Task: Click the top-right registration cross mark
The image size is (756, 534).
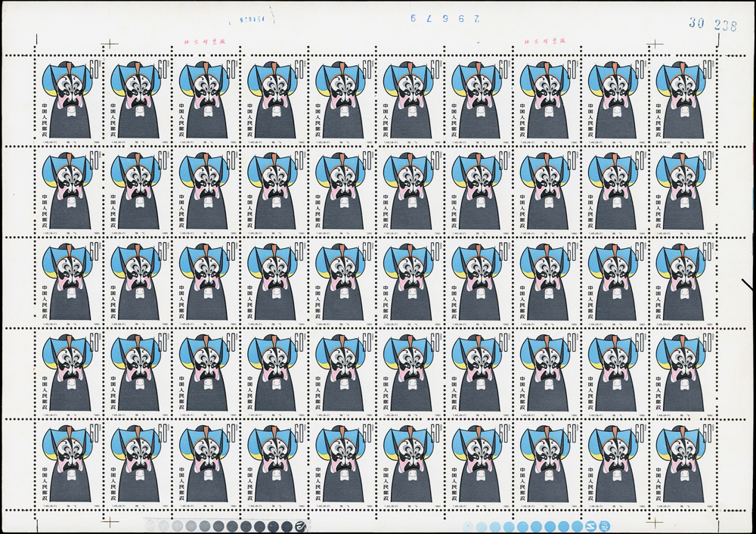Action: coord(655,44)
